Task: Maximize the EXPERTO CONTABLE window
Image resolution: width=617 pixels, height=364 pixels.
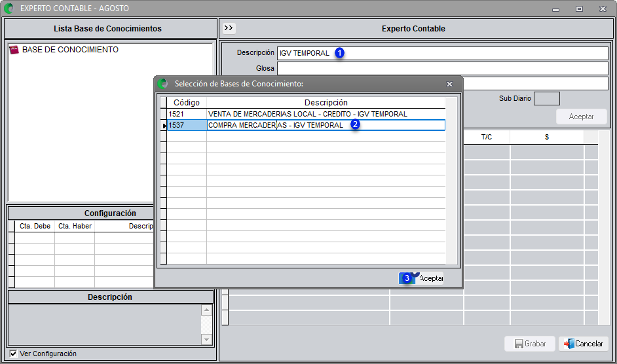Action: pyautogui.click(x=579, y=9)
